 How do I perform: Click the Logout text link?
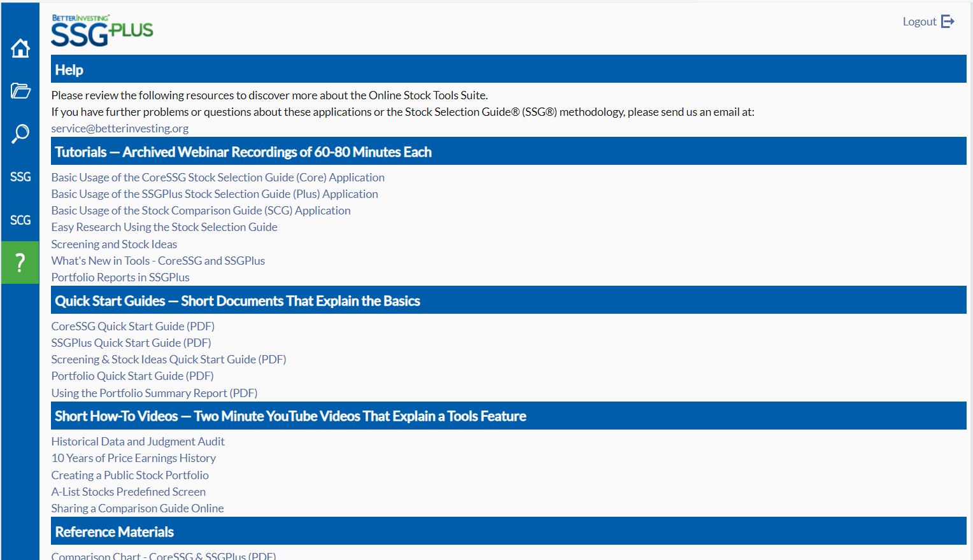click(920, 22)
